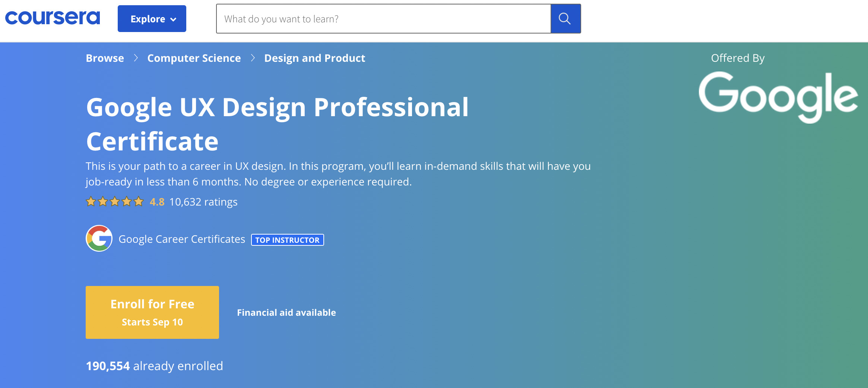Click the five-star rating icons
Screen dimensions: 868x388
[115, 202]
